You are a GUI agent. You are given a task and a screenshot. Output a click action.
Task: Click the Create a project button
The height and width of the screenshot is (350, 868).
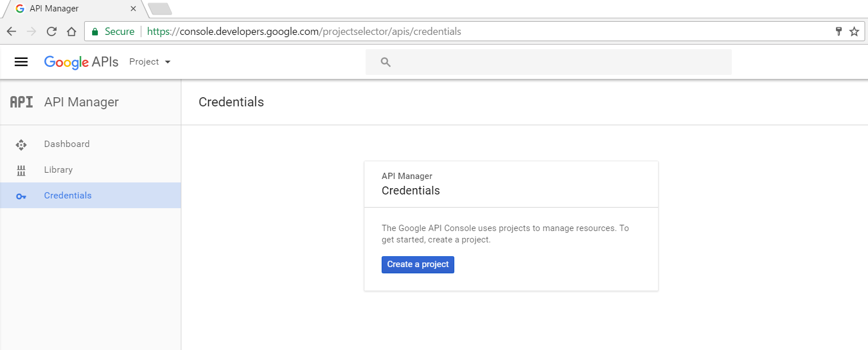(x=418, y=265)
